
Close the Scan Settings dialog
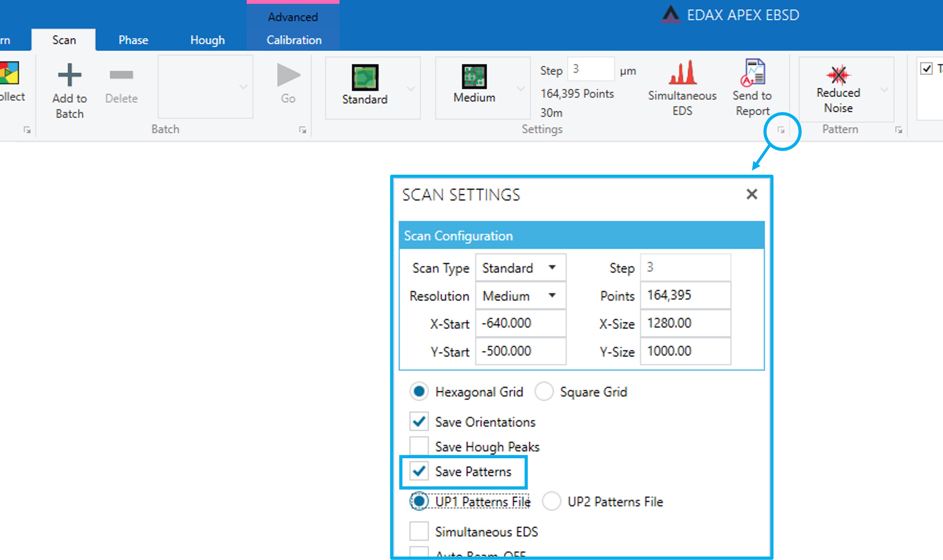pos(752,194)
